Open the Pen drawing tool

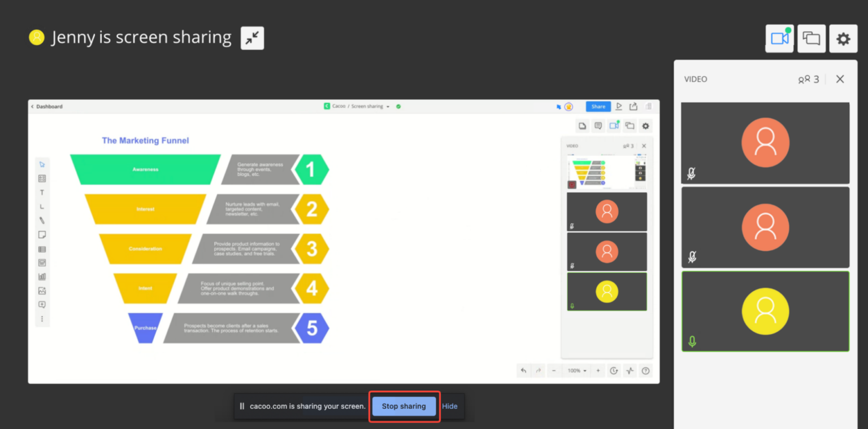(42, 220)
